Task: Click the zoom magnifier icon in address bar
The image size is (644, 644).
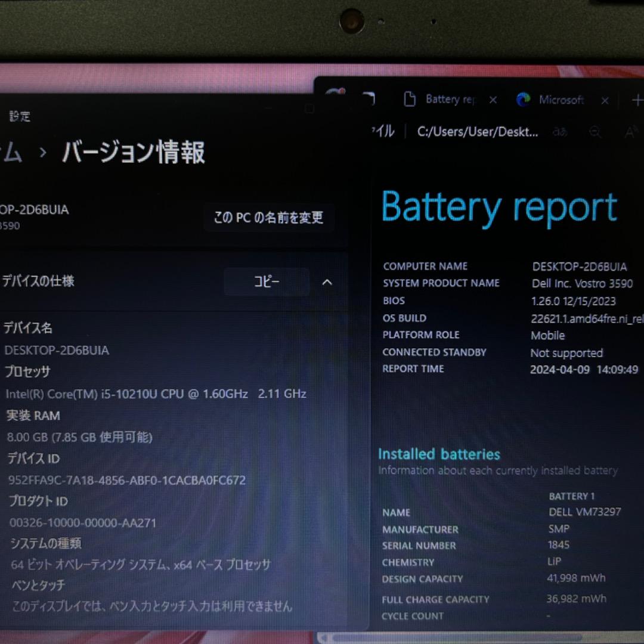Action: [595, 132]
